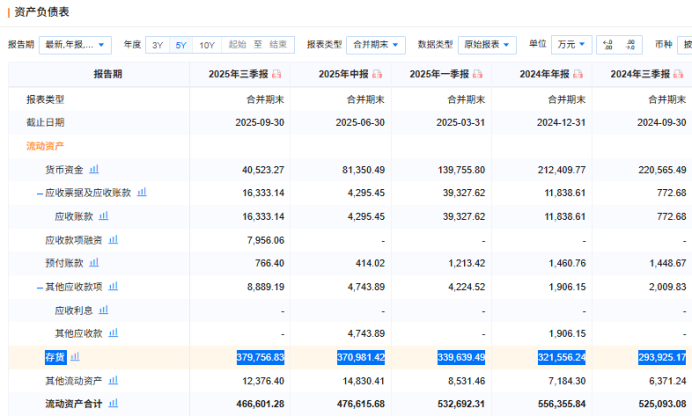Open the 报表类型 合并期末 dropdown
Image resolution: width=692 pixels, height=417 pixels.
[x=376, y=45]
